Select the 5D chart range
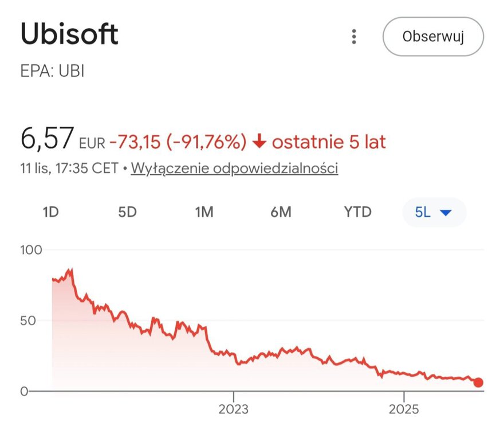Image resolution: width=504 pixels, height=430 pixels. [x=127, y=212]
